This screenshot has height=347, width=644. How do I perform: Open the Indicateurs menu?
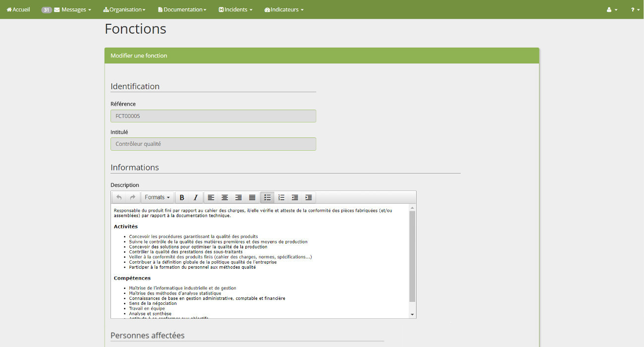tap(284, 9)
